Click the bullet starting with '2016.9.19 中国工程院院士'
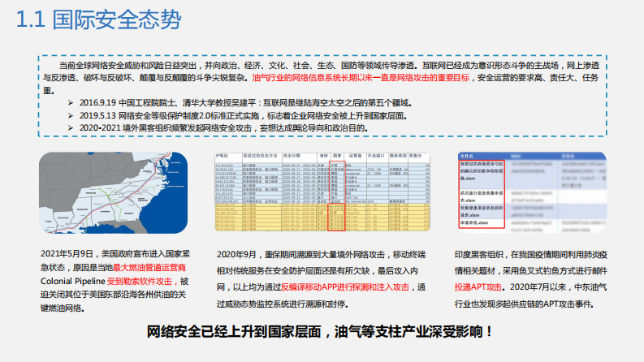Image resolution: width=644 pixels, height=362 pixels. 245,103
